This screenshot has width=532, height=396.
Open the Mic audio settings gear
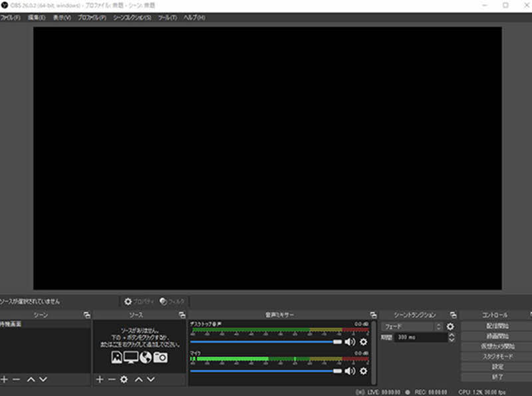click(363, 371)
